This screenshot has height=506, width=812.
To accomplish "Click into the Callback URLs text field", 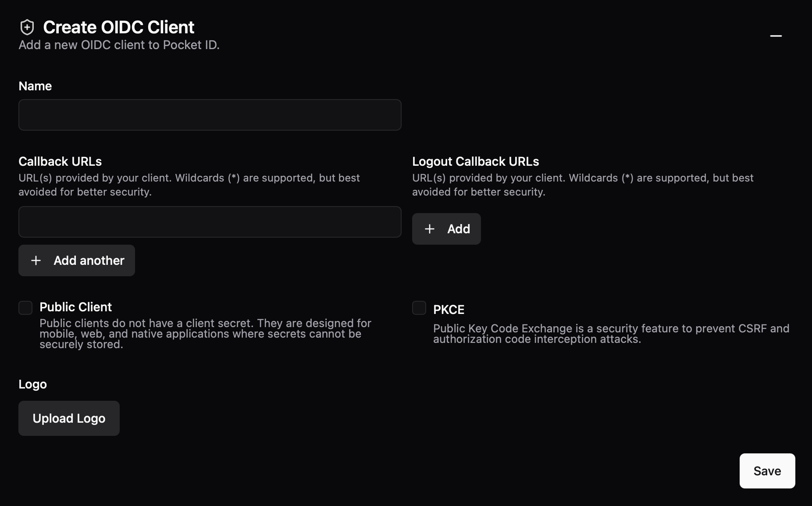I will (210, 222).
